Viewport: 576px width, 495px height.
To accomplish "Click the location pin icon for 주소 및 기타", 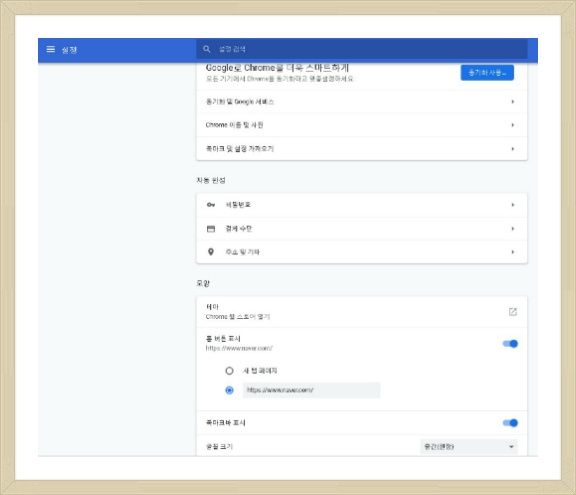I will [211, 252].
